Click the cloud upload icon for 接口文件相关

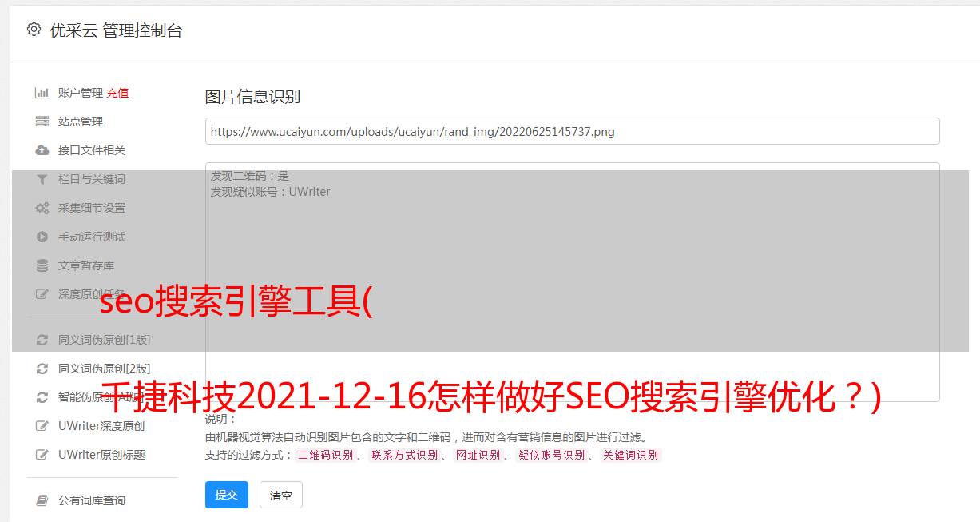point(42,150)
